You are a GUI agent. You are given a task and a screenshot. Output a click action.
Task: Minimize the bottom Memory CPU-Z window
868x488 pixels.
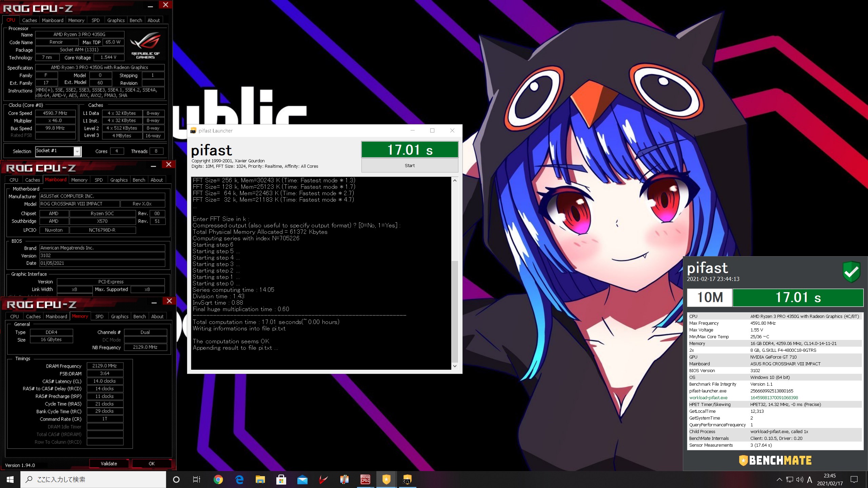tap(154, 302)
